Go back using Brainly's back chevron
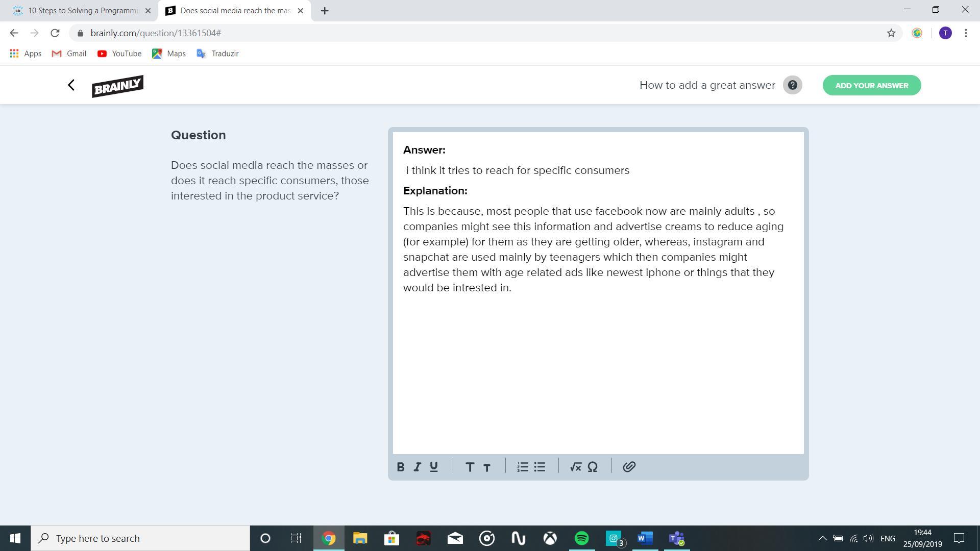The image size is (980, 551). point(71,85)
